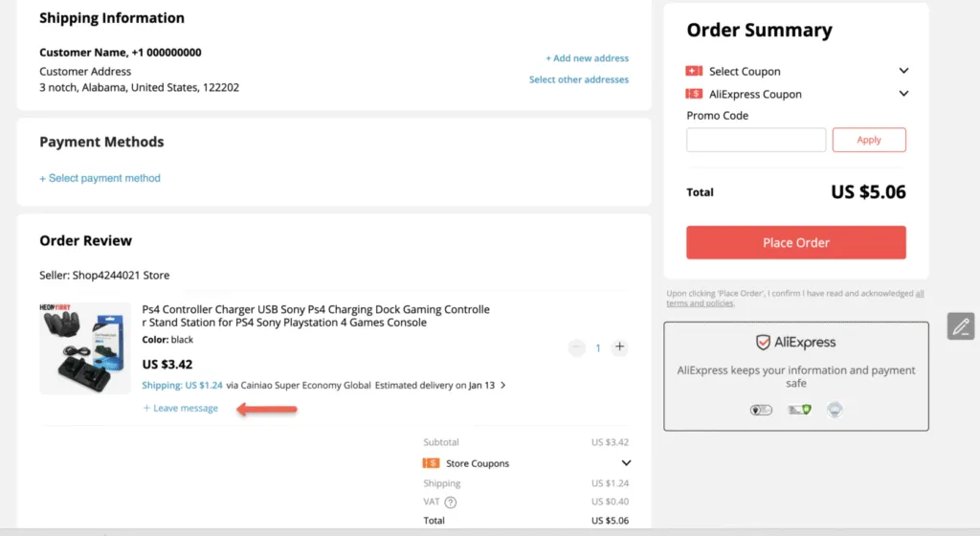Click the red Select Coupon icon

[x=694, y=71]
